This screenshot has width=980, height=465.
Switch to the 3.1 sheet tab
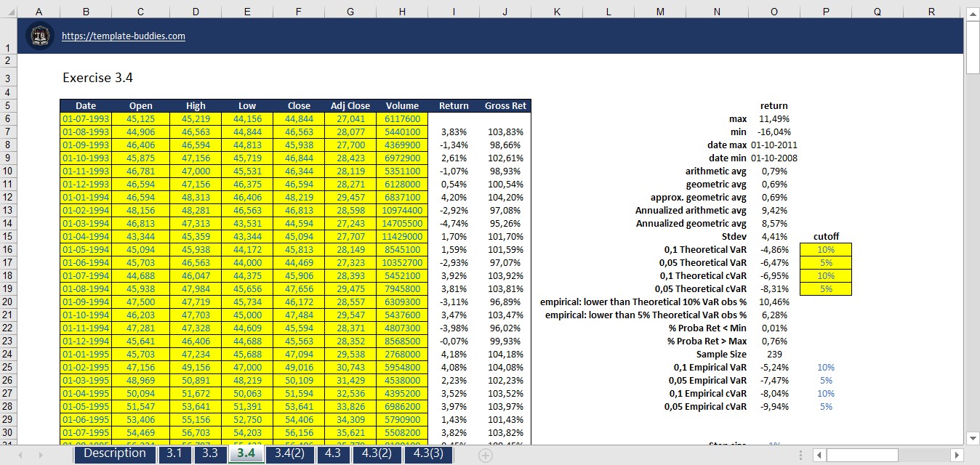point(174,454)
